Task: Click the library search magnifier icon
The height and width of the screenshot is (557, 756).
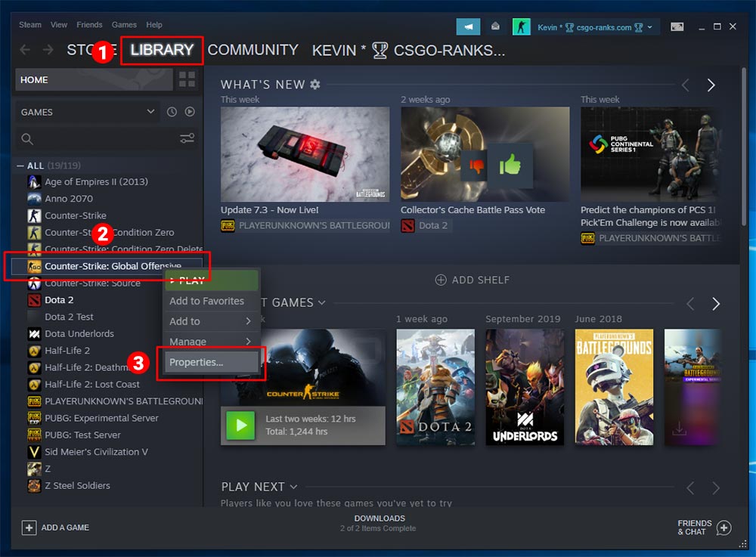Action: click(x=27, y=139)
